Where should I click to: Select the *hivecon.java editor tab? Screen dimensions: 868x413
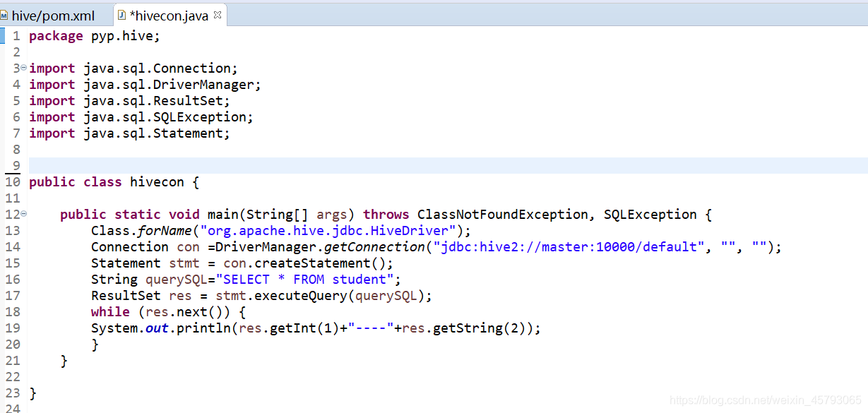169,16
